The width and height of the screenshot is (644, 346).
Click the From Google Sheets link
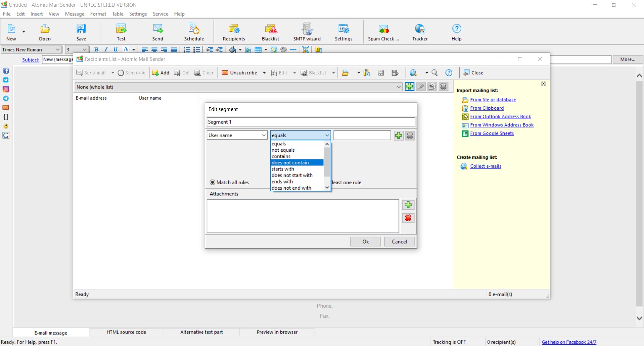click(x=492, y=133)
